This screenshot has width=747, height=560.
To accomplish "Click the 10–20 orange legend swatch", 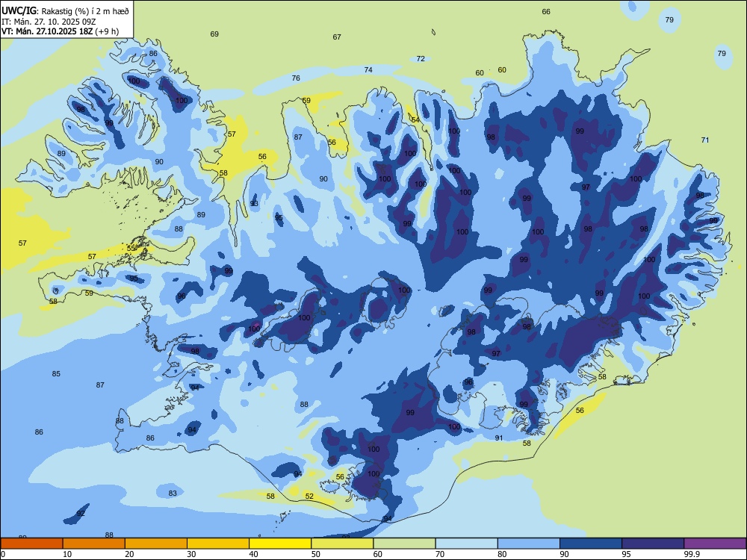I will point(94,544).
